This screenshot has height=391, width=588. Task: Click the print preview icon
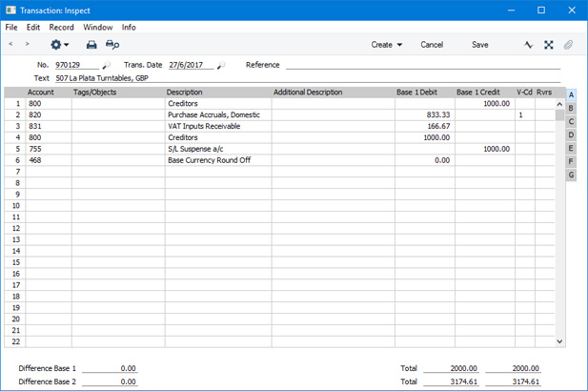112,45
